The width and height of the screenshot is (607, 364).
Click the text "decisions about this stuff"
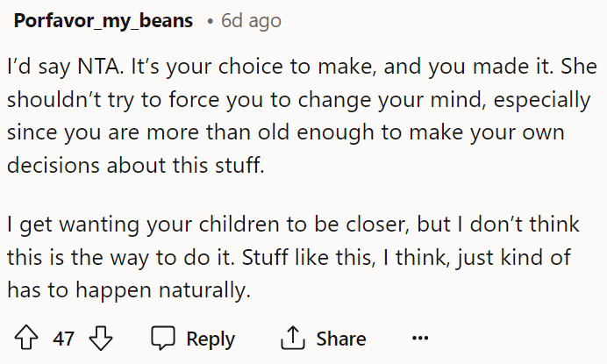click(x=136, y=166)
